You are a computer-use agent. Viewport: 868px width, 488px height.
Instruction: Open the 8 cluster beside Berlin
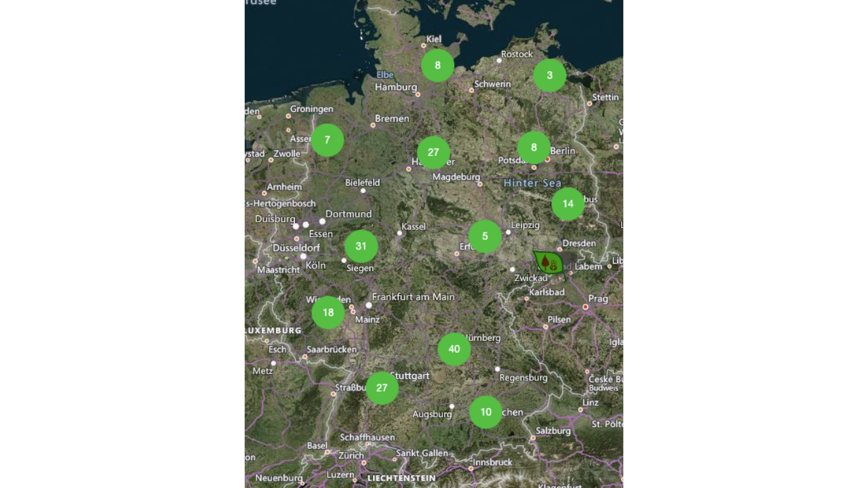(x=534, y=148)
